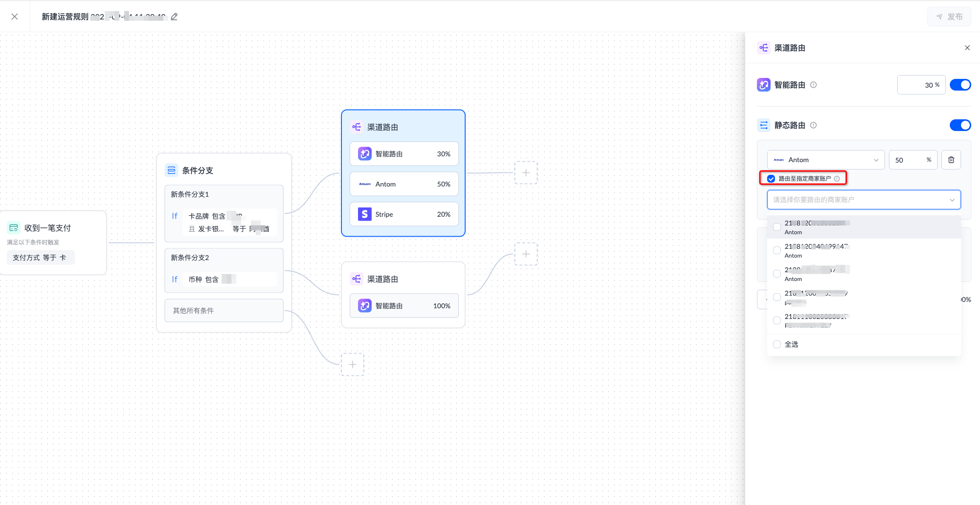Select the 其他所有条件 branch
Viewport: 980px width, 505px height.
pyautogui.click(x=224, y=311)
